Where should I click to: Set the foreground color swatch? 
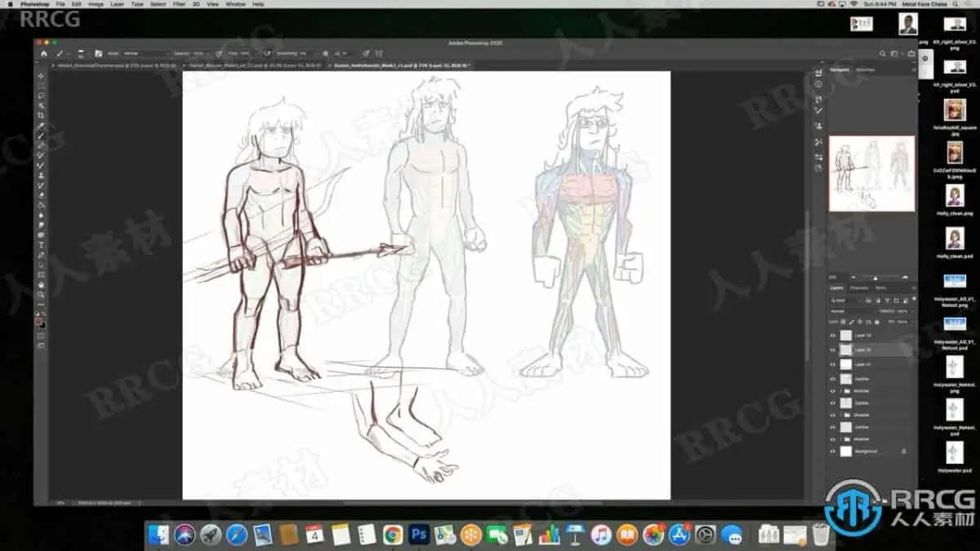(x=38, y=320)
